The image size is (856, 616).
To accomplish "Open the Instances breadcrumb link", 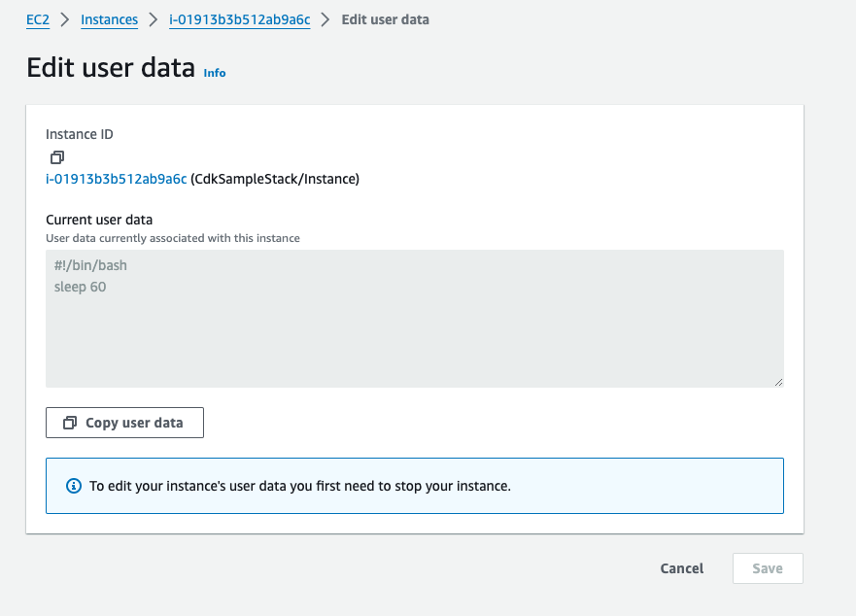I will (109, 18).
